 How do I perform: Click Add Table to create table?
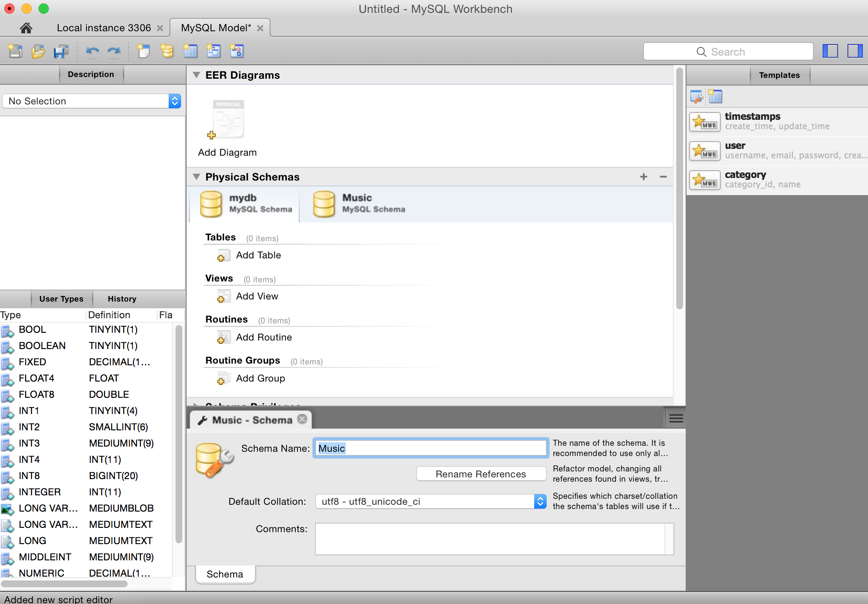[258, 255]
